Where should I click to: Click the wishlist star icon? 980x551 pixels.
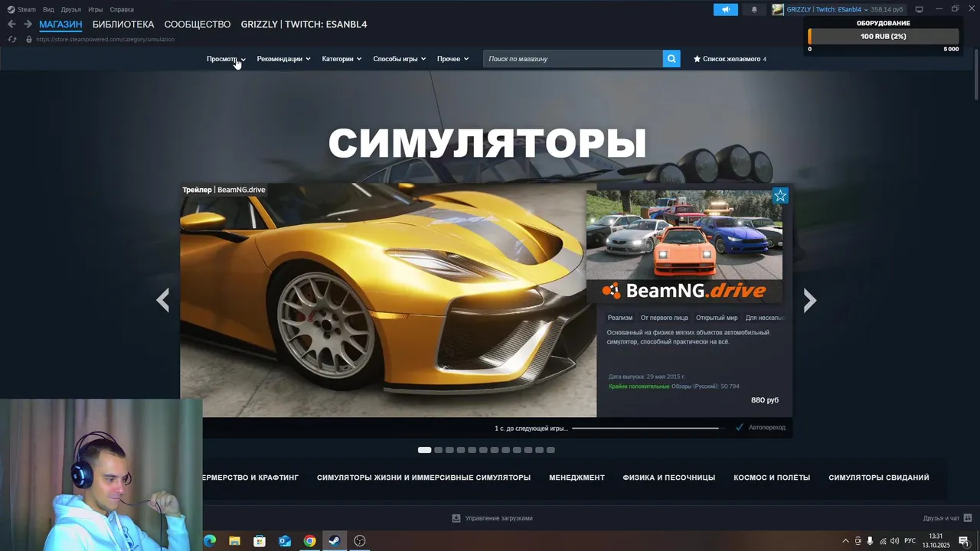[697, 59]
